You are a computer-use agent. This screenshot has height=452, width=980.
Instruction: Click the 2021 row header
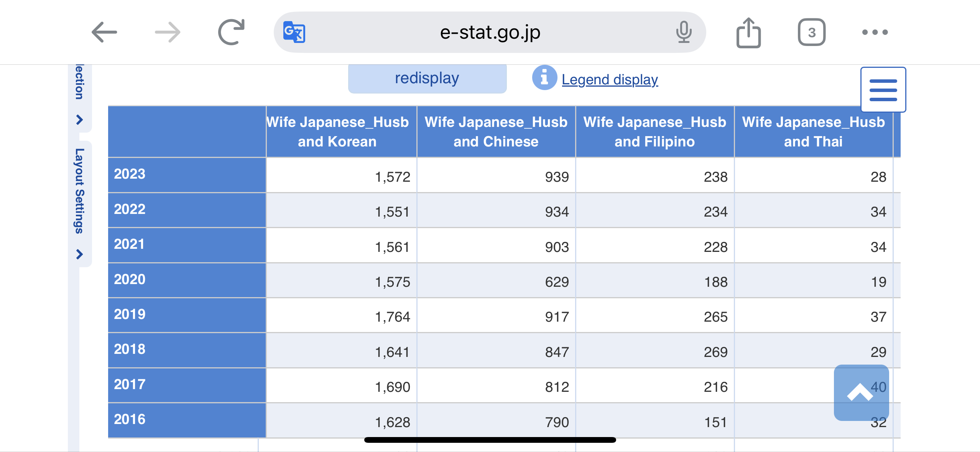click(187, 245)
